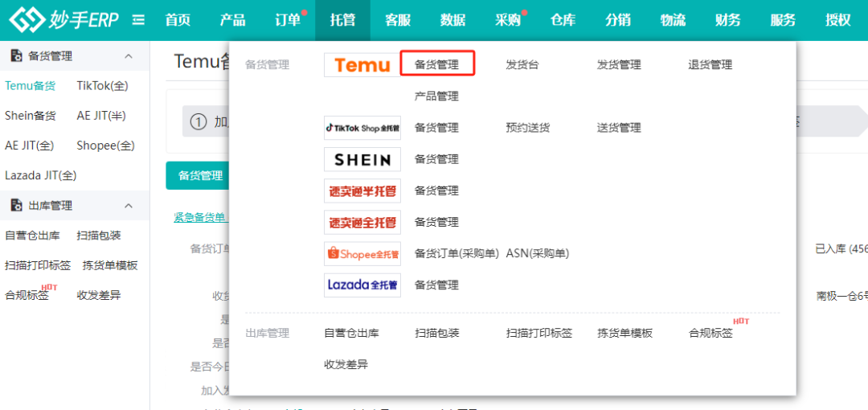Open TikTok 送货管理
868x410 pixels.
pyautogui.click(x=619, y=128)
